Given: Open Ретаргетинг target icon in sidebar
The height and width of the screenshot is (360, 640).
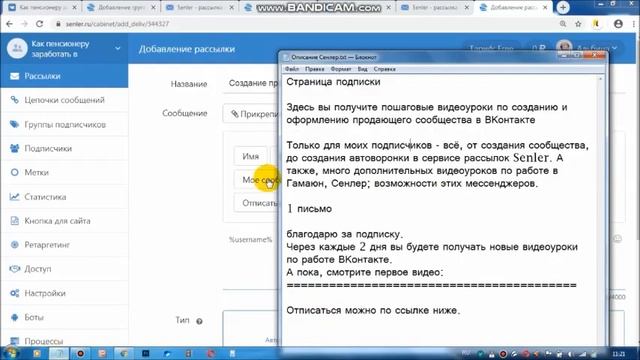Looking at the screenshot, I should tap(15, 245).
